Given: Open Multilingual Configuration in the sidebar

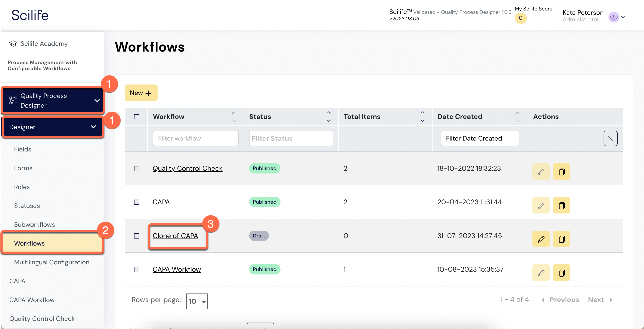Looking at the screenshot, I should [x=52, y=262].
